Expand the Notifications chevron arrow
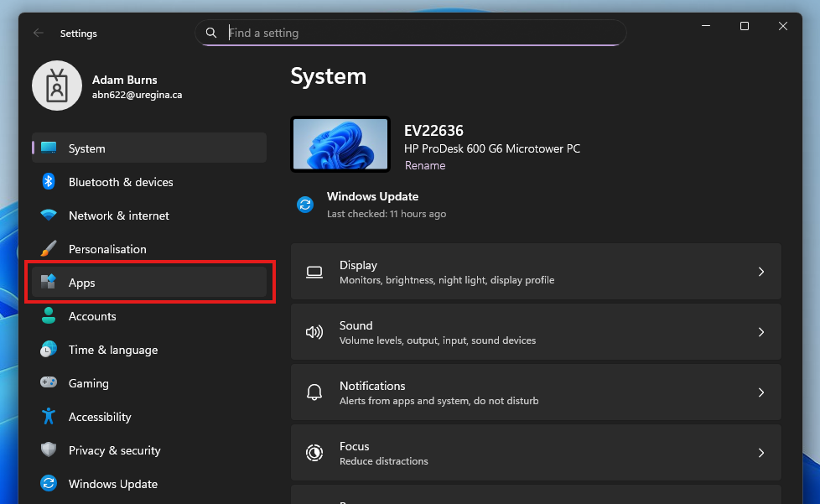The width and height of the screenshot is (820, 504). [761, 392]
